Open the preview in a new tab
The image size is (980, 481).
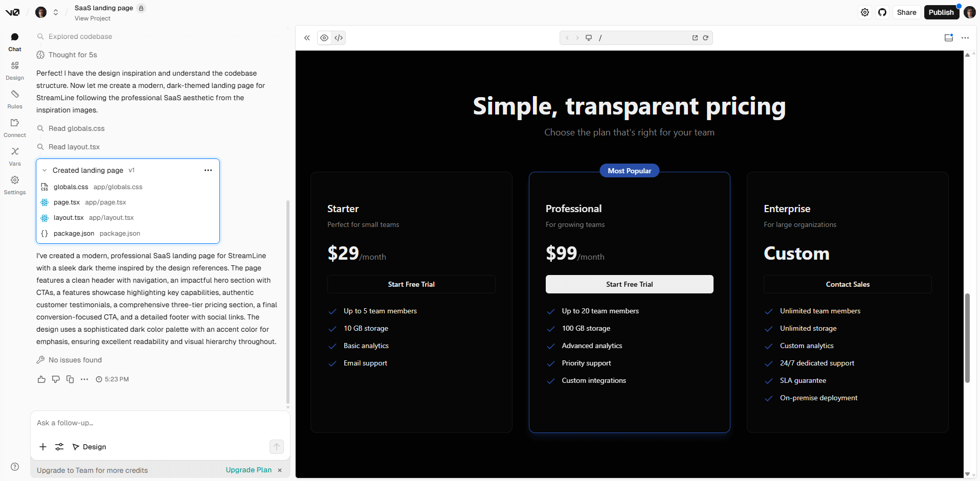coord(695,37)
